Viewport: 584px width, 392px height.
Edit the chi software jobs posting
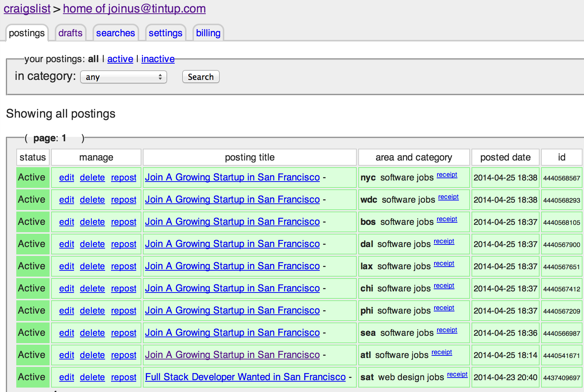(67, 288)
